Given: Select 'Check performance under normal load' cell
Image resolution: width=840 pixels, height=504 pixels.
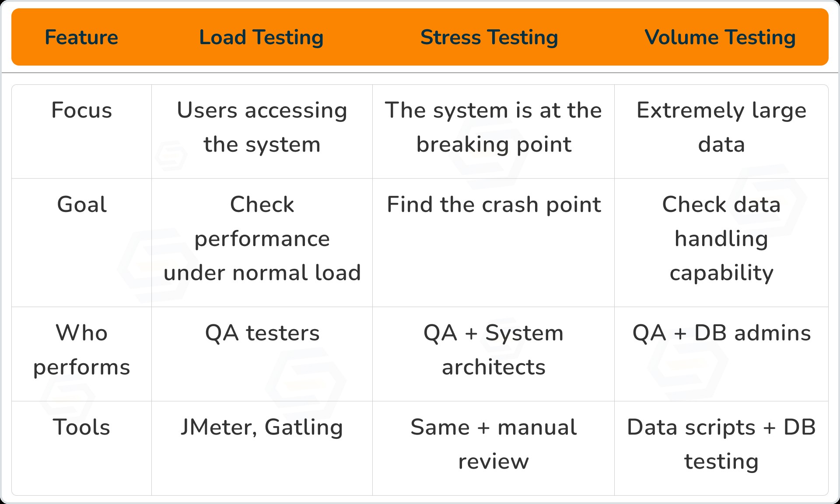Looking at the screenshot, I should pos(262,239).
